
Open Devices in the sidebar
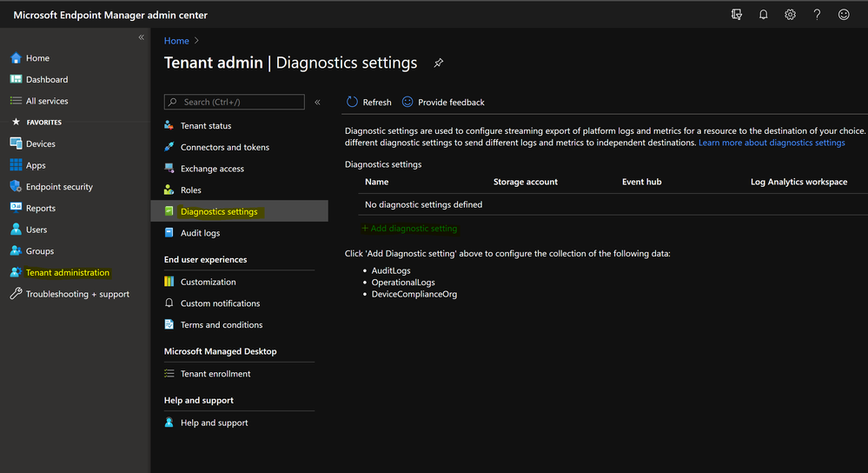41,143
